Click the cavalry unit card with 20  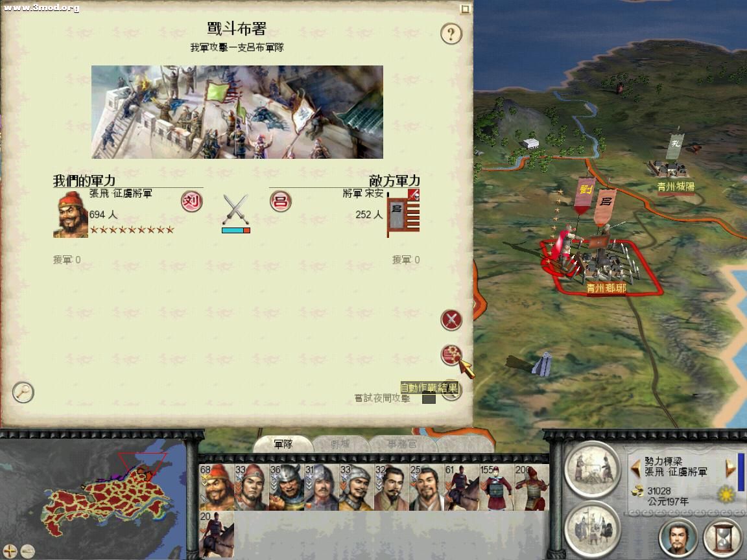tap(217, 534)
